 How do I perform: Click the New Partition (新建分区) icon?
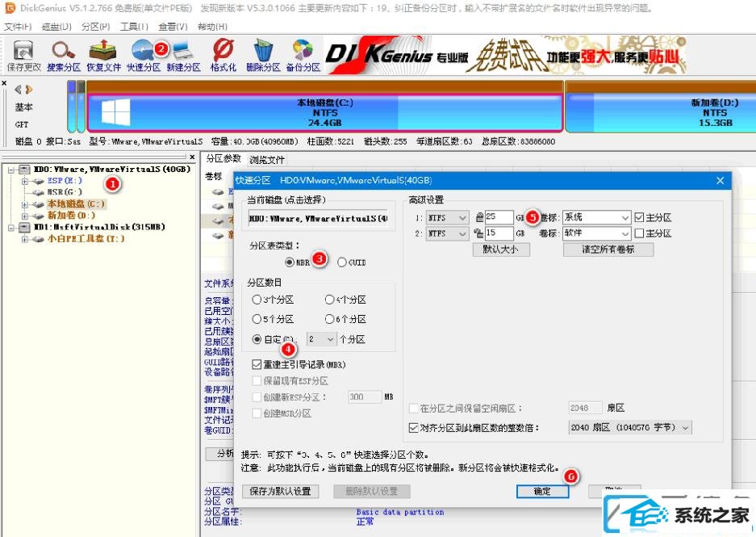point(183,55)
